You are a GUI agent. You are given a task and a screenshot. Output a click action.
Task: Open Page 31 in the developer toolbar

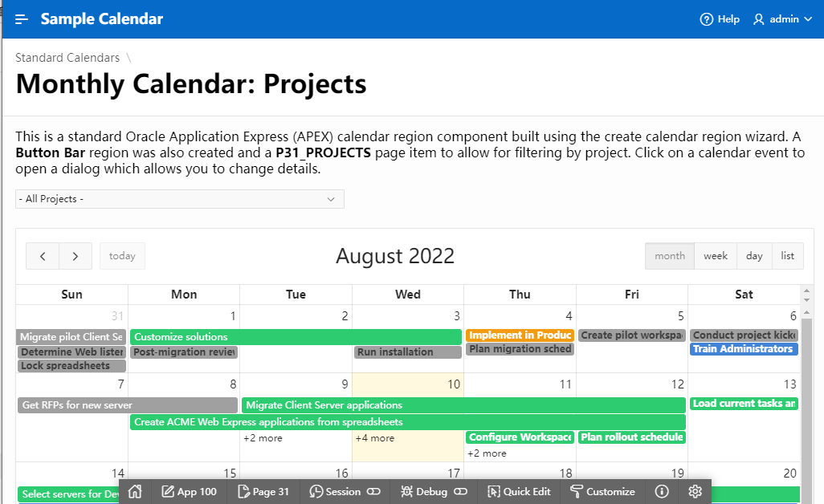pos(263,491)
